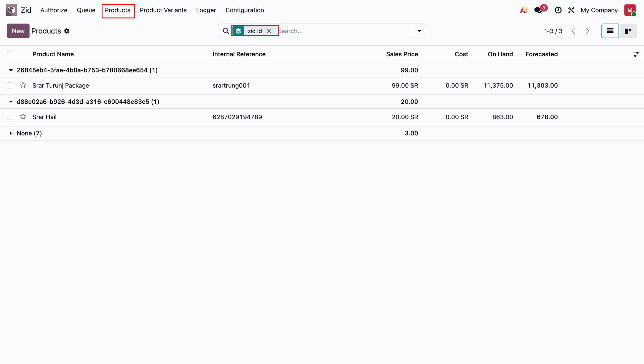Click the 20.00 SR sales price cell

[405, 117]
